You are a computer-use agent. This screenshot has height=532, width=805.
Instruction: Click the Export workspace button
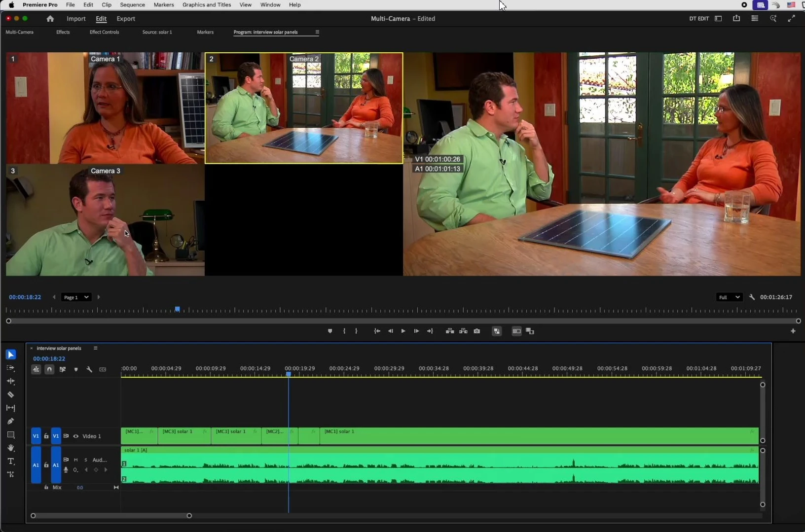[x=126, y=19]
